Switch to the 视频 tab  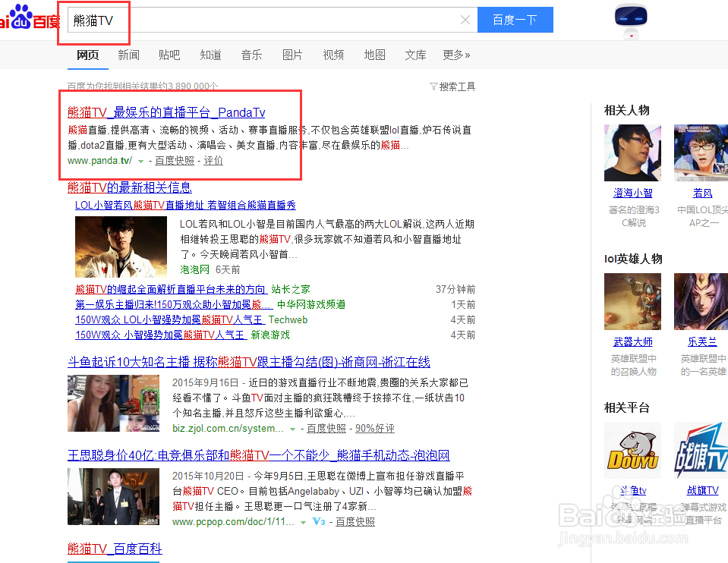coord(333,55)
